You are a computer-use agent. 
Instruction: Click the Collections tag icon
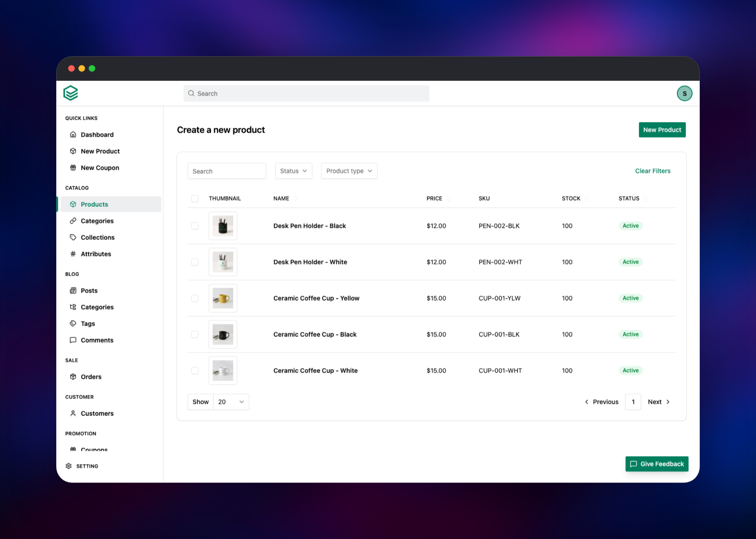pyautogui.click(x=73, y=237)
